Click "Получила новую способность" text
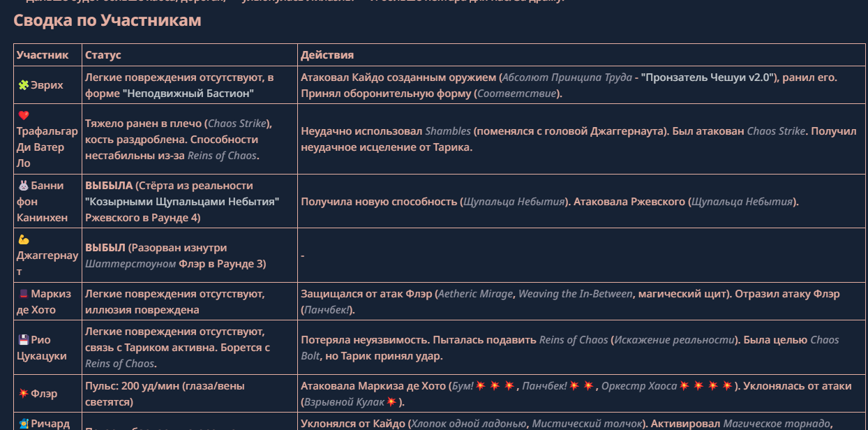Screen dimensions: 868x430 click(x=379, y=202)
